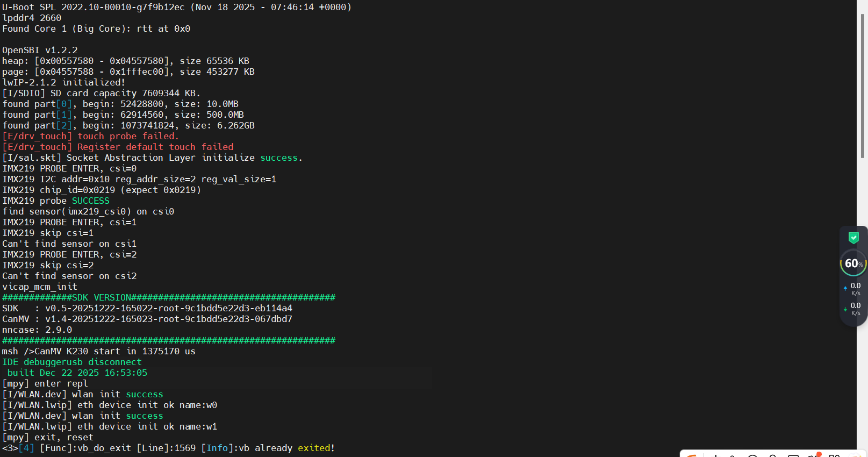
Task: Click the blue upload speed arrow
Action: (845, 289)
